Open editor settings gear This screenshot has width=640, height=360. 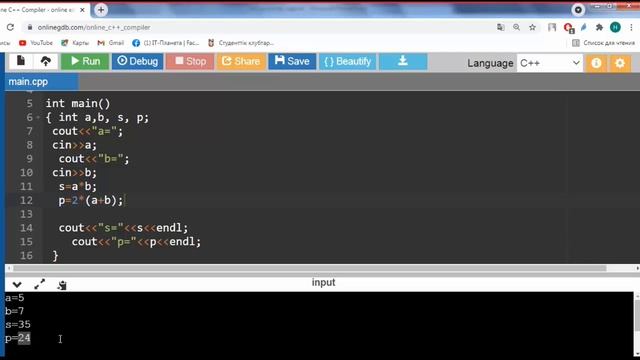pos(620,63)
